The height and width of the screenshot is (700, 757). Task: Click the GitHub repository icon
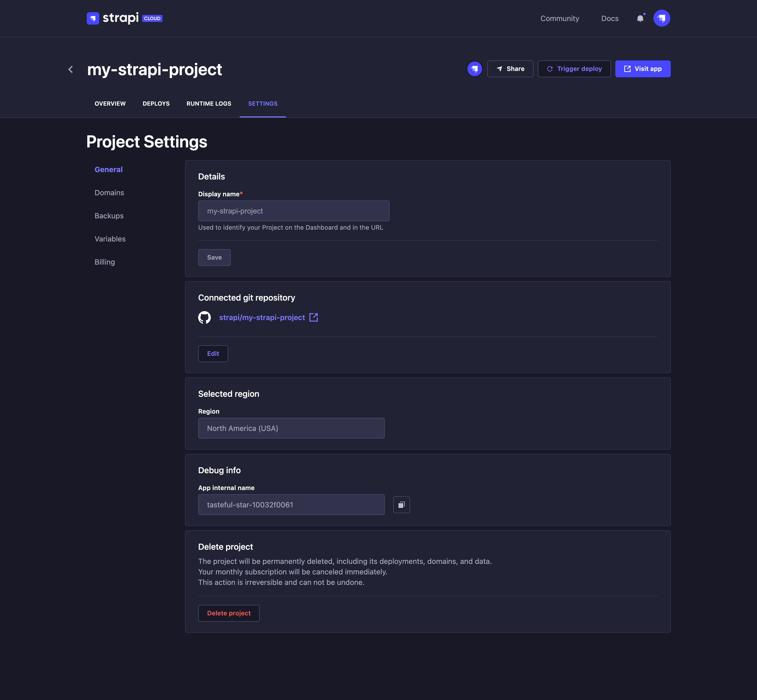[204, 317]
